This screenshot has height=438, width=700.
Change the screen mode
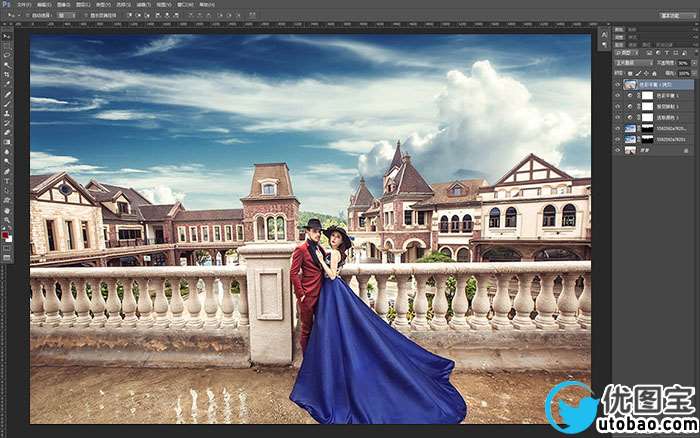pos(6,258)
